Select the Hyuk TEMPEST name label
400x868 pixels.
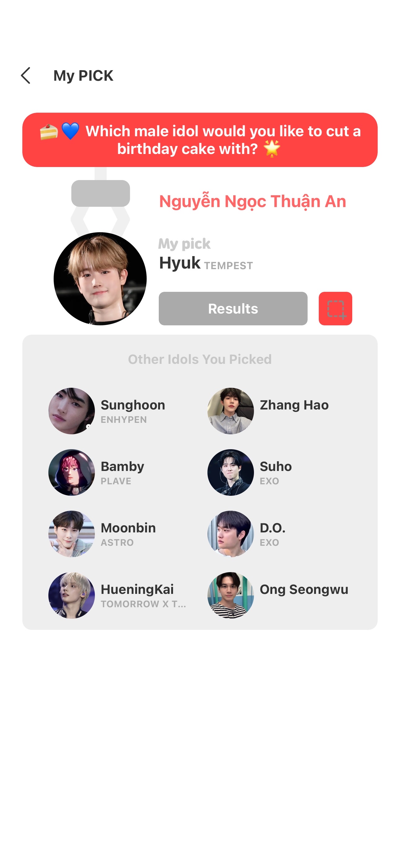pyautogui.click(x=206, y=263)
